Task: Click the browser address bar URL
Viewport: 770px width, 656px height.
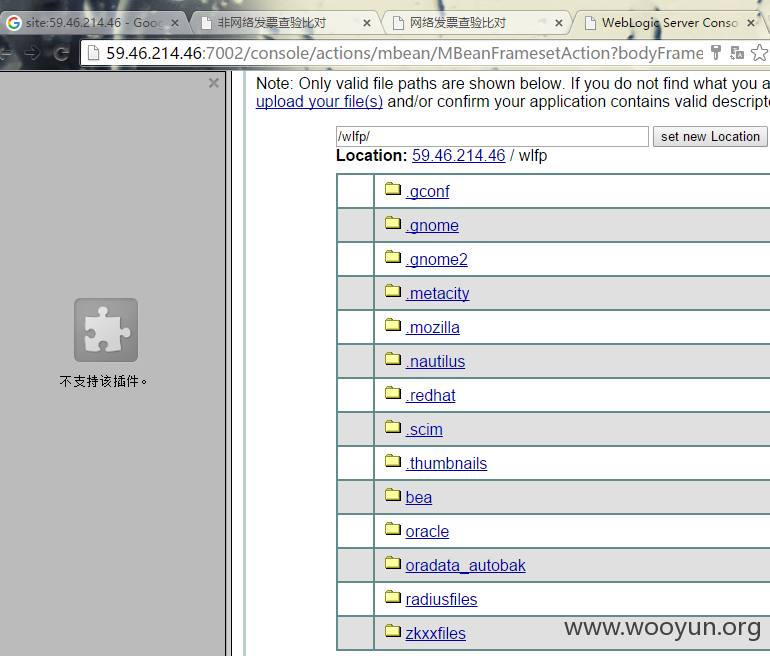Action: click(x=405, y=53)
